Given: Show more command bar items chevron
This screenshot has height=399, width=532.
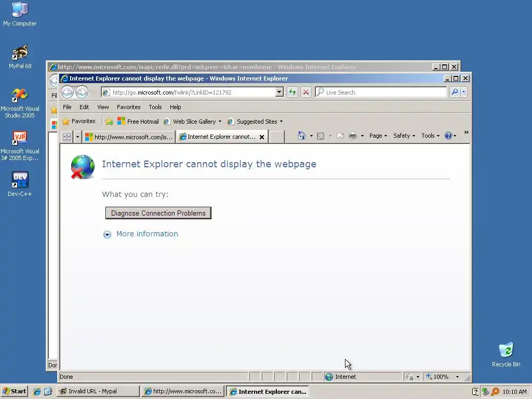Looking at the screenshot, I should [x=466, y=132].
